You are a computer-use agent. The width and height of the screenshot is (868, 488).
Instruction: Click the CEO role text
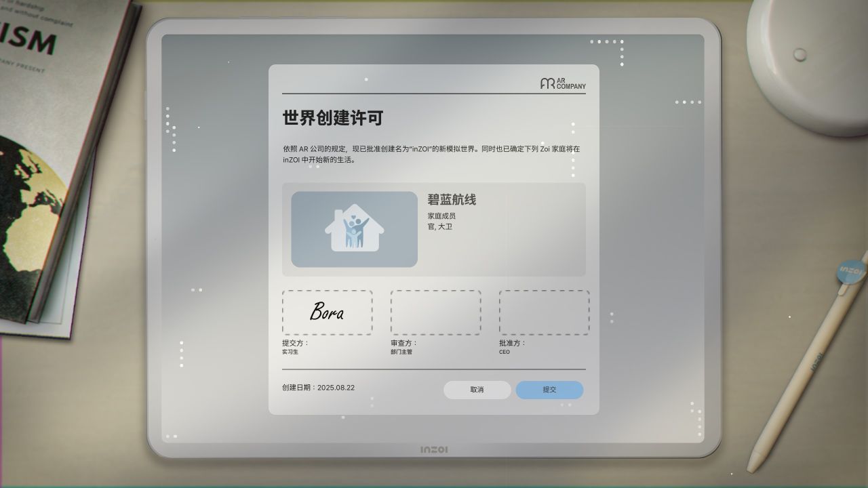coord(505,352)
